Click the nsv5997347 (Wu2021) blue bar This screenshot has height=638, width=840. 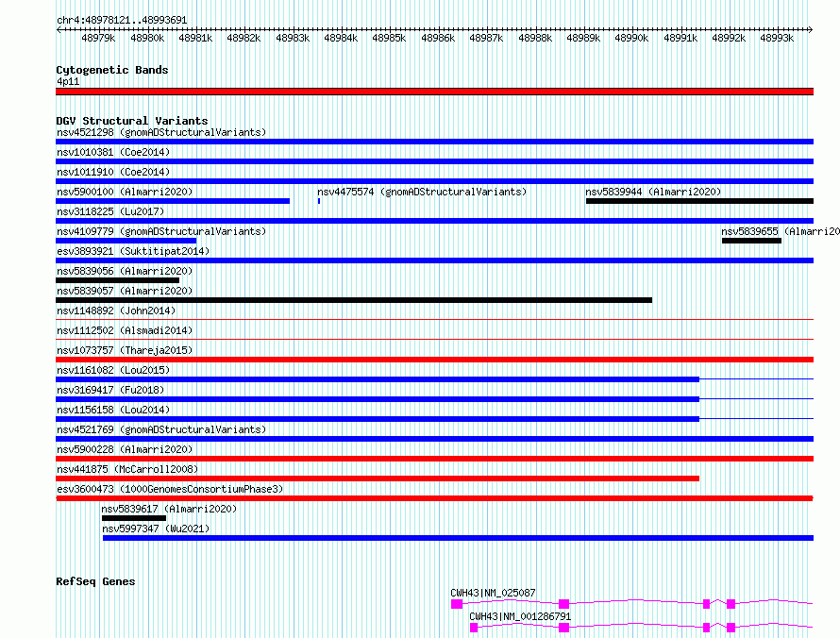coord(458,538)
